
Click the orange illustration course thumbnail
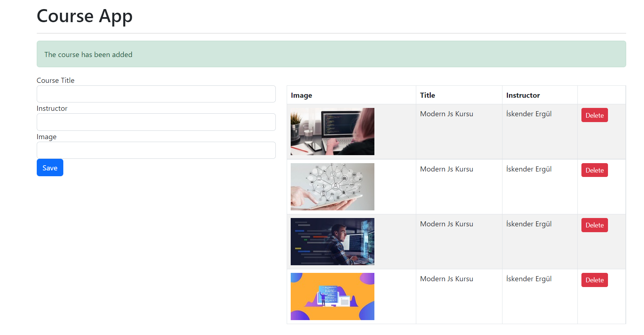pyautogui.click(x=332, y=296)
